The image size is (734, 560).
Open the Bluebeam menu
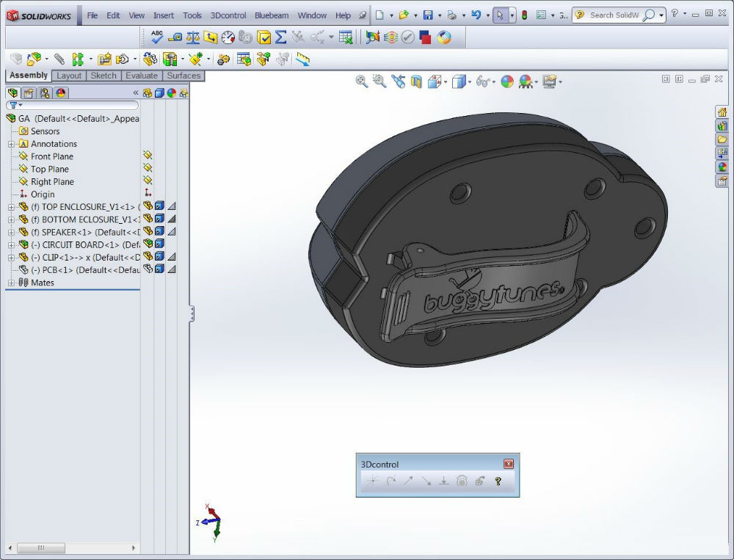[272, 15]
